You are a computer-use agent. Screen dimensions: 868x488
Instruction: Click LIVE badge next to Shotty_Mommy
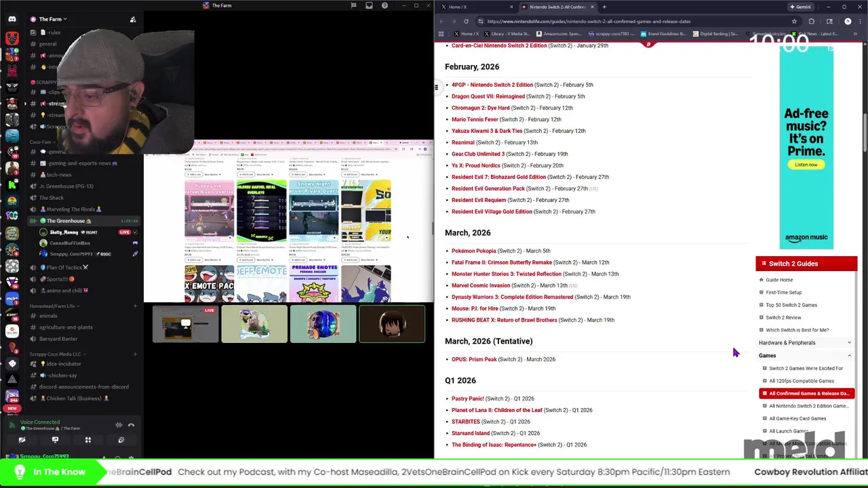coord(124,232)
